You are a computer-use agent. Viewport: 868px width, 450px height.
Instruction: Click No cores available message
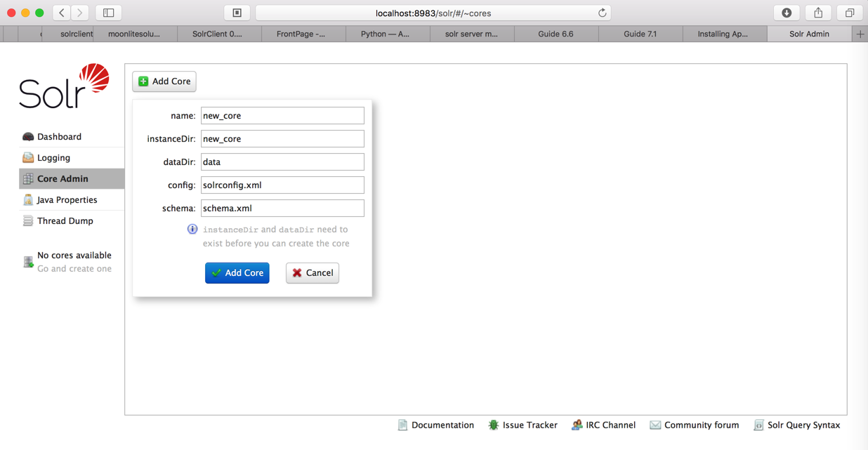click(74, 256)
